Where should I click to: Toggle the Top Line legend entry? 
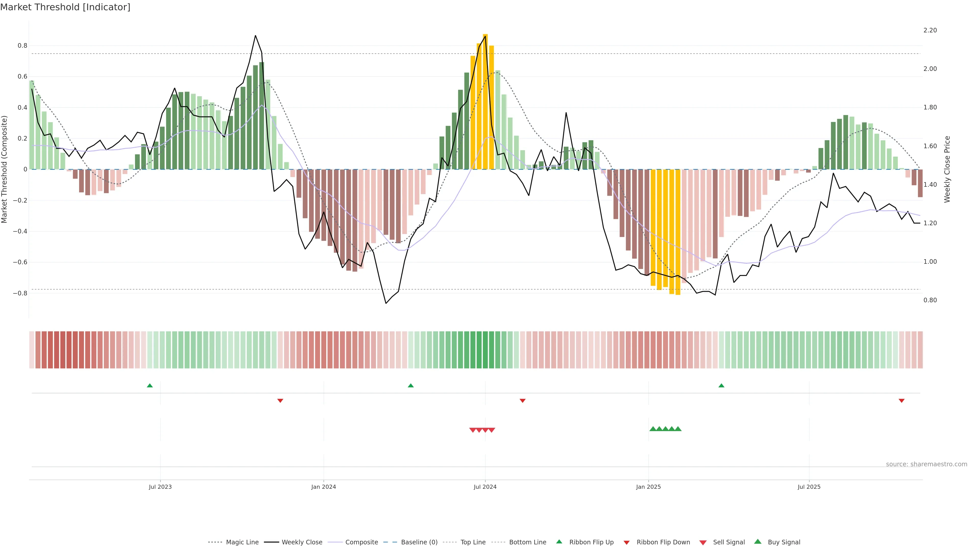click(473, 542)
